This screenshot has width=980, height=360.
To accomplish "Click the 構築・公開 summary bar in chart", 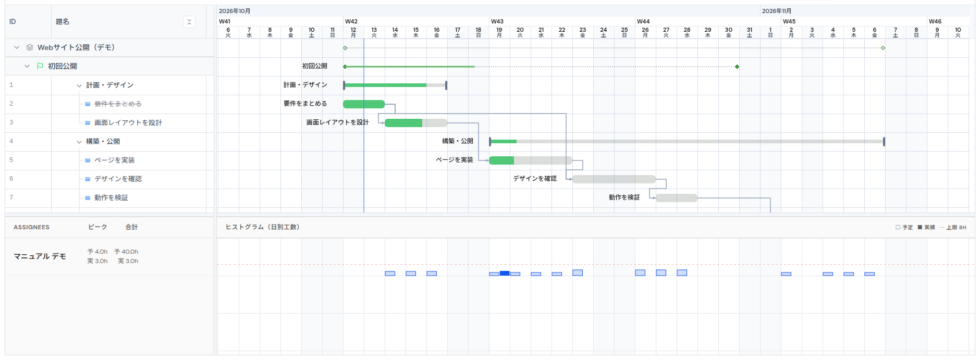I will (687, 141).
